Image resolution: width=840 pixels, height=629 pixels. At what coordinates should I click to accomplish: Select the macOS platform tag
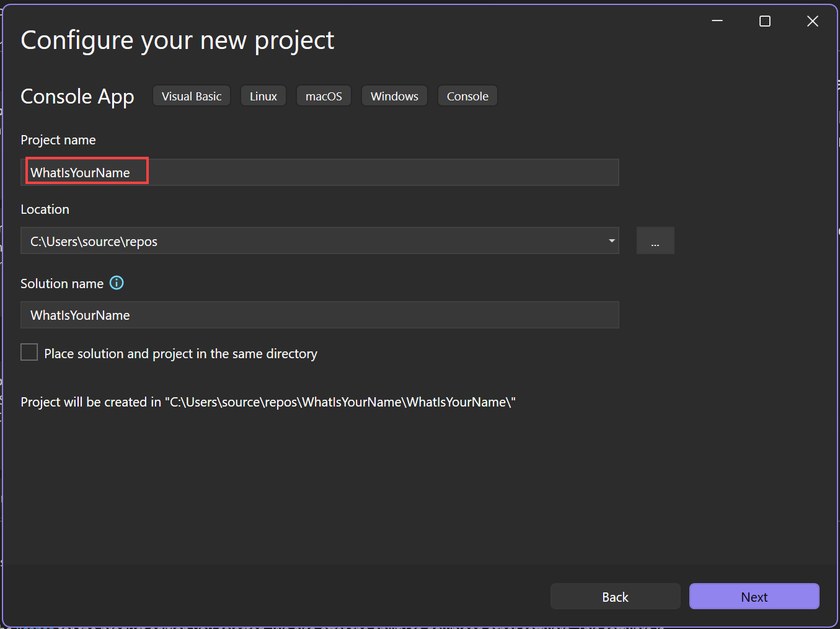pos(324,95)
